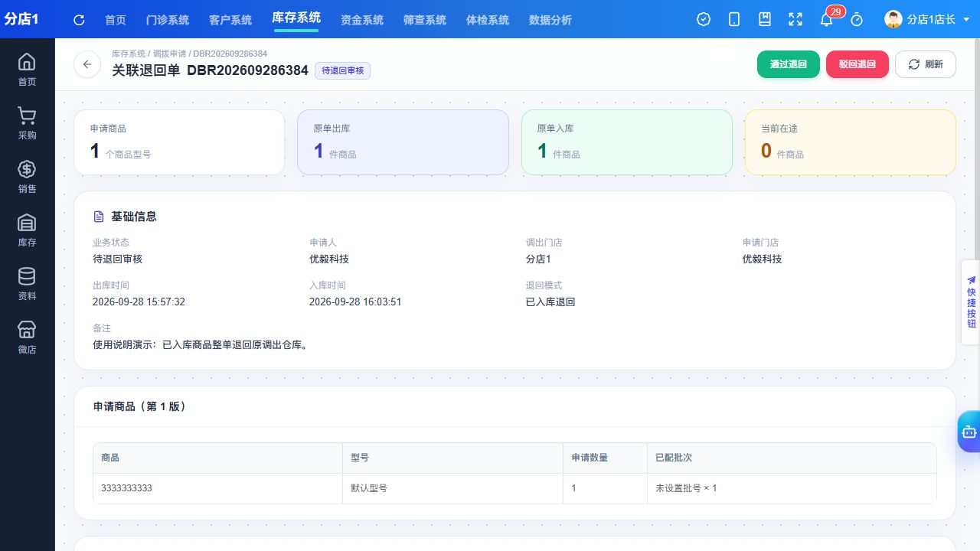Open the bookmark manual icon in header
Viewport: 980px width, 551px height.
pyautogui.click(x=765, y=20)
